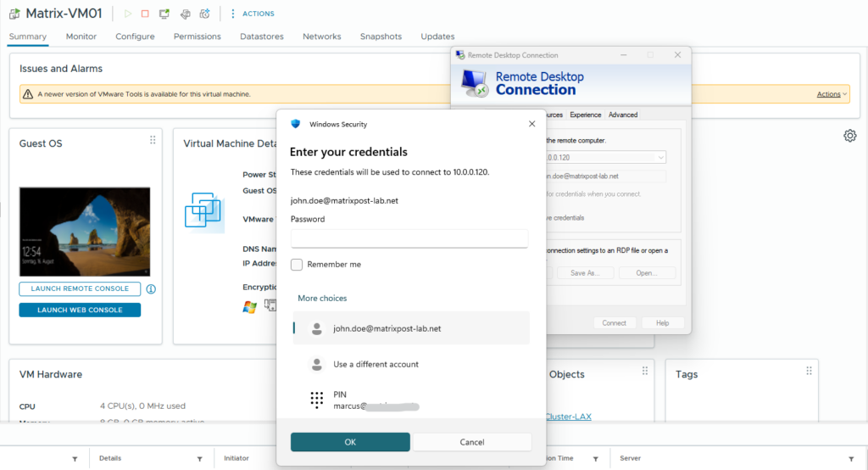The image size is (868, 470).
Task: Click the user avatar icon for john.doe account
Action: tap(317, 328)
